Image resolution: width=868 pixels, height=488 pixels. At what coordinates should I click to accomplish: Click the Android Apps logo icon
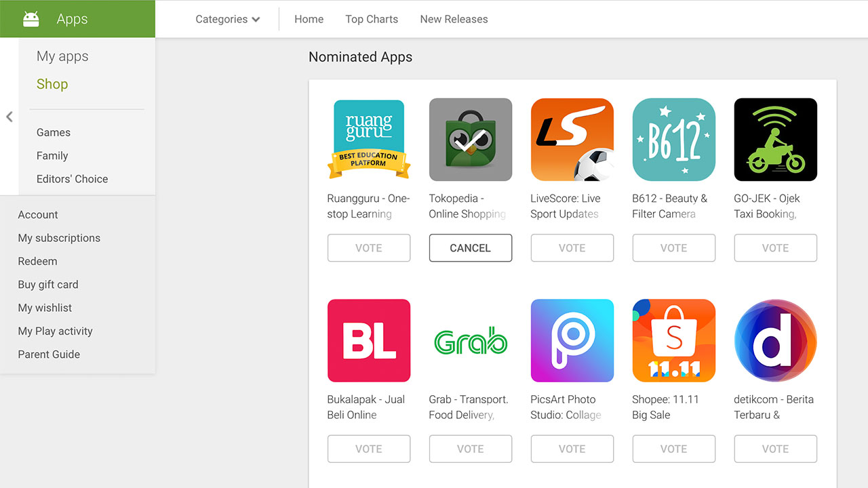(31, 19)
